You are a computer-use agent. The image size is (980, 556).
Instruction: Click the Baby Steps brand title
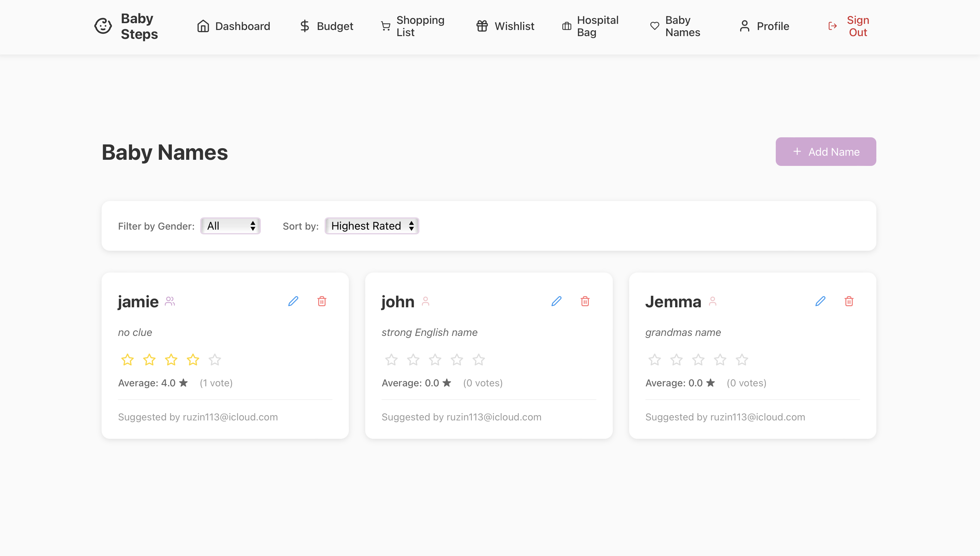pyautogui.click(x=139, y=26)
